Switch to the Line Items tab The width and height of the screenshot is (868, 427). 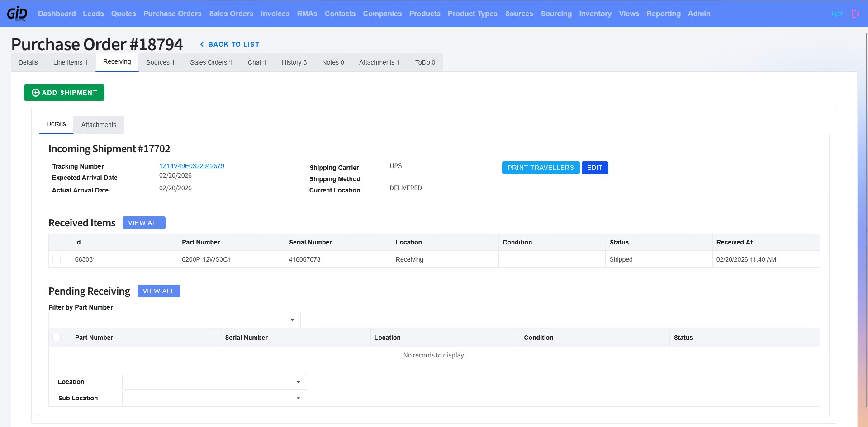70,62
